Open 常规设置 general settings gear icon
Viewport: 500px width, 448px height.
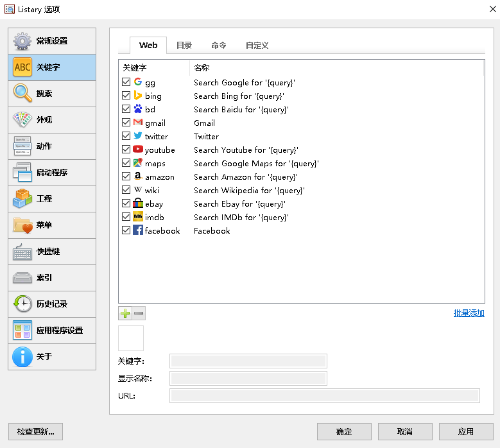22,41
